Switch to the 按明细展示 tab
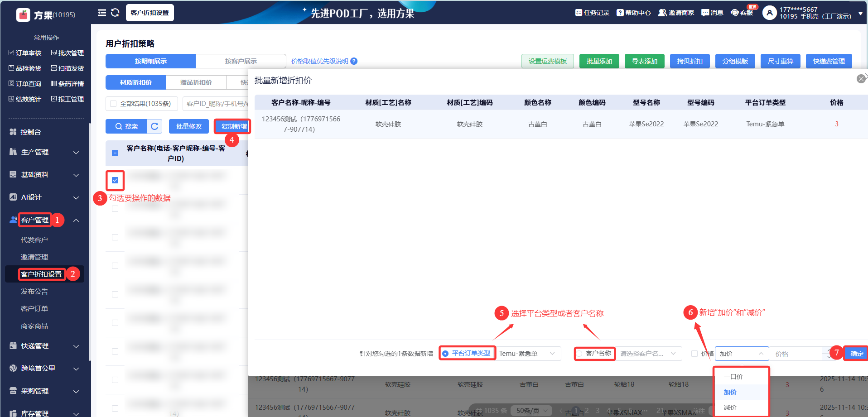The width and height of the screenshot is (868, 417). tap(151, 61)
